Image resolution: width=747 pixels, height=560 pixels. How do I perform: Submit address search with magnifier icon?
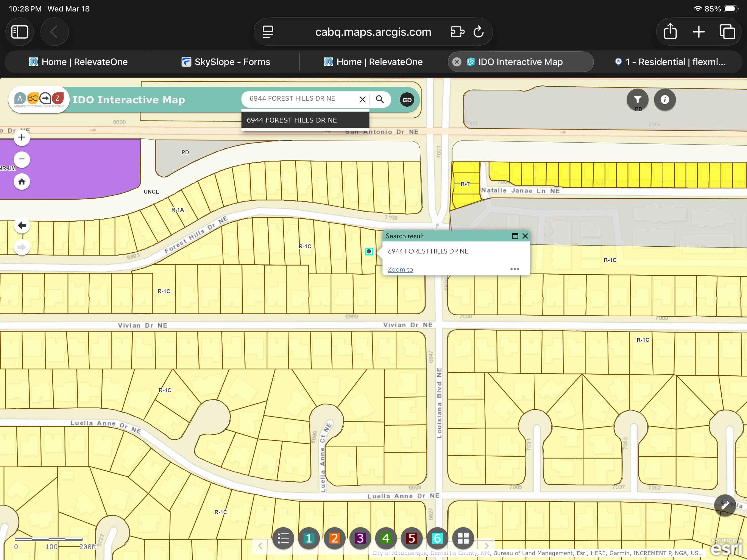tap(379, 99)
